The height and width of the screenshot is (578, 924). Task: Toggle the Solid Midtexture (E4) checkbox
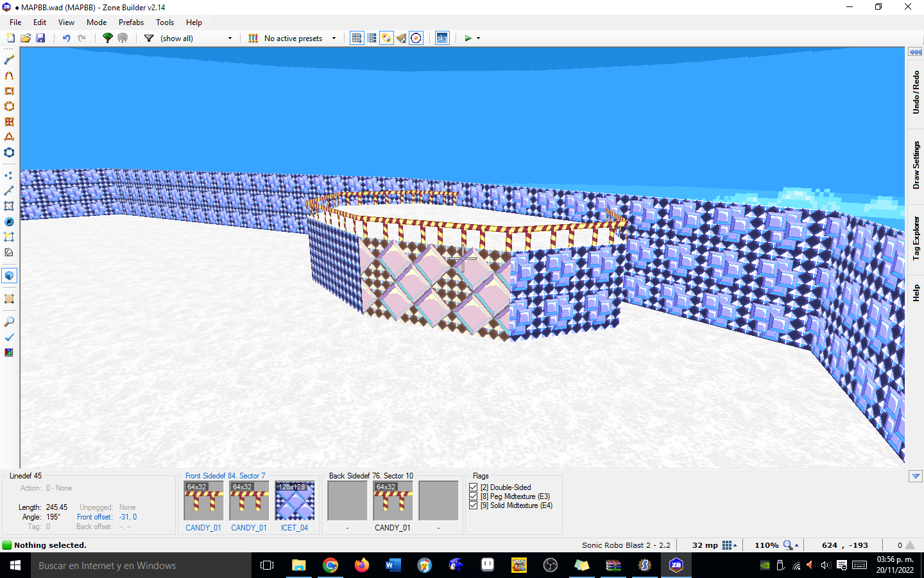pyautogui.click(x=474, y=505)
